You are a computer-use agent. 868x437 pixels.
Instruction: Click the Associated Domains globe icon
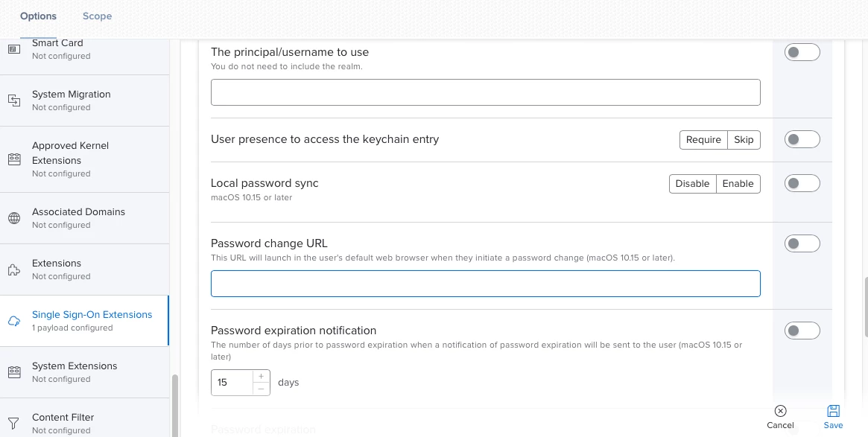coord(13,218)
